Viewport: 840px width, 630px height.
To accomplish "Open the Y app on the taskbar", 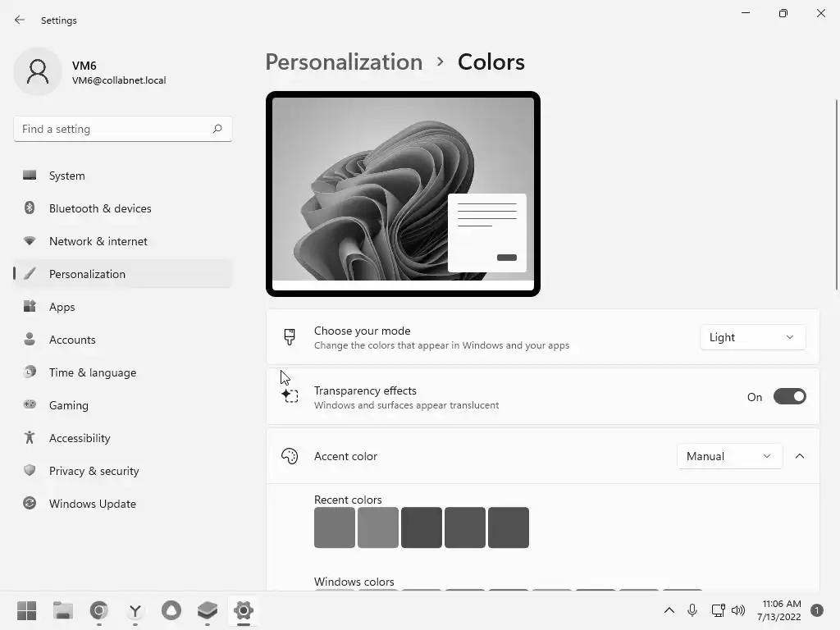I will (135, 610).
